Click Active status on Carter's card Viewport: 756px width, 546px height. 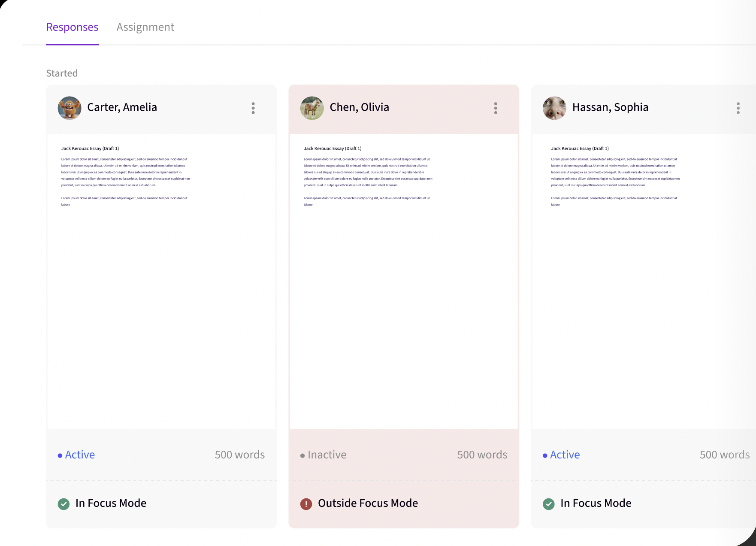click(80, 455)
